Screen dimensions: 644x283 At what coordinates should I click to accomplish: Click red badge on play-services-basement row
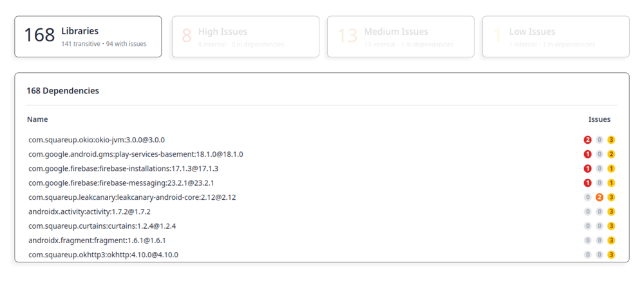pos(587,154)
